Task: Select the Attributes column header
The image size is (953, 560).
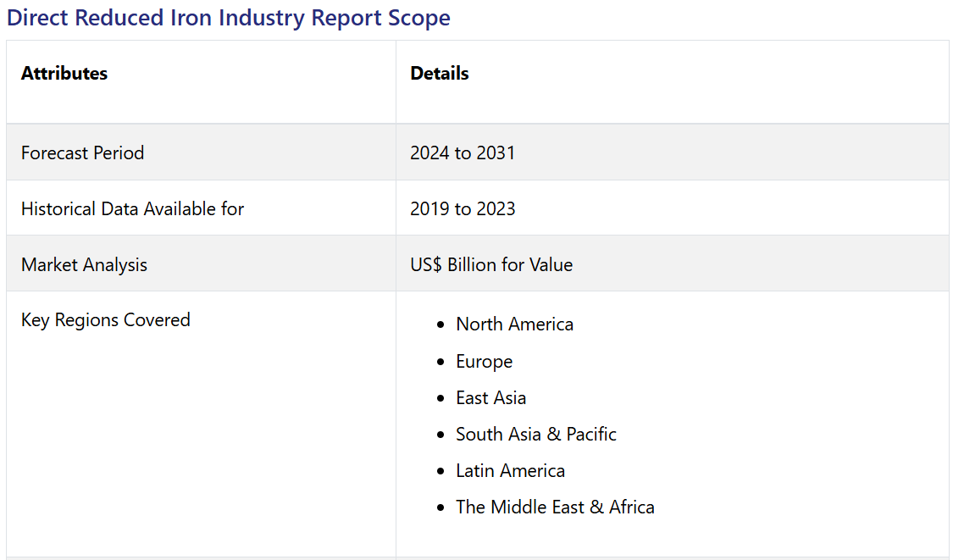Action: tap(64, 74)
